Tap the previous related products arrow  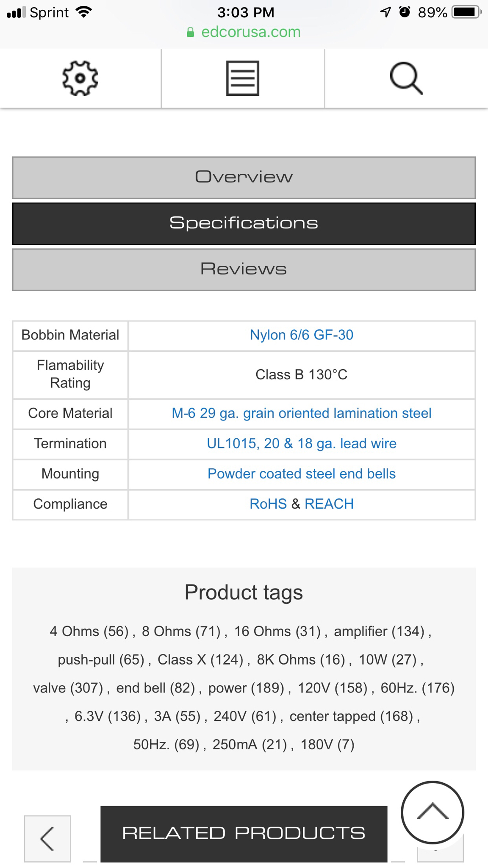pos(47,838)
